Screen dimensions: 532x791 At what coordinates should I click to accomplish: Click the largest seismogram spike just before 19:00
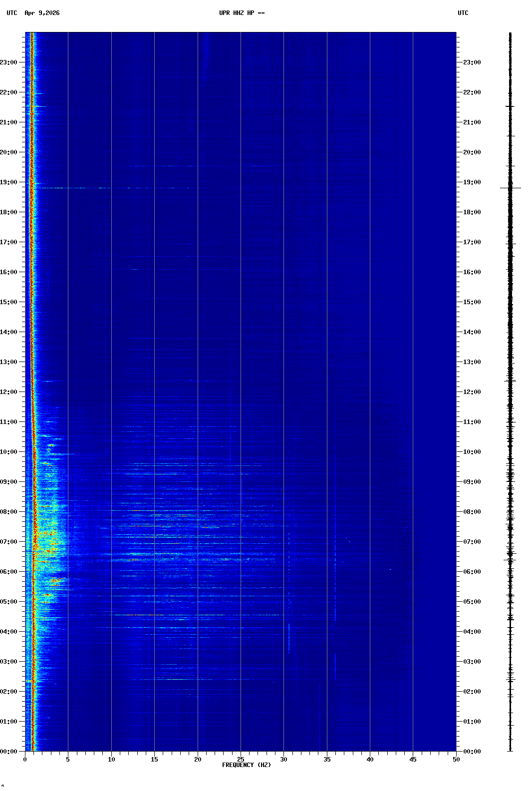510,188
